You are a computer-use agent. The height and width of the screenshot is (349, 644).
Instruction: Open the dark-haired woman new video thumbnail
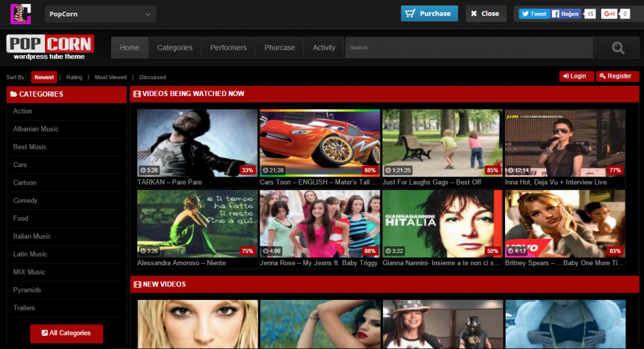coord(321,324)
